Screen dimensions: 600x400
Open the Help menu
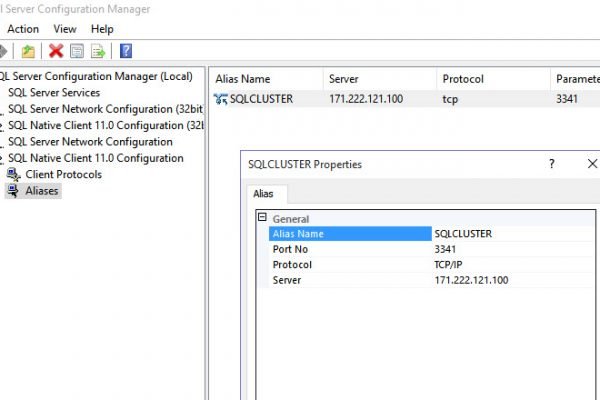click(102, 29)
